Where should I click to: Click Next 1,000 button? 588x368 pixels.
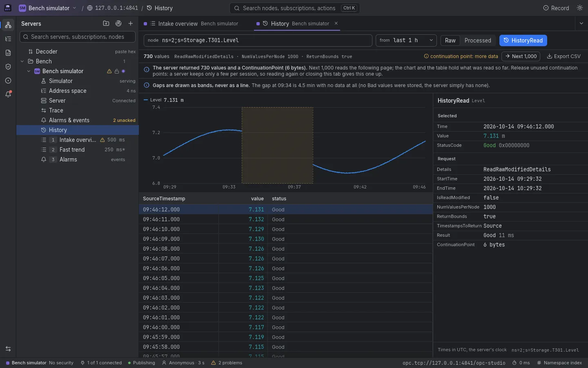point(521,56)
